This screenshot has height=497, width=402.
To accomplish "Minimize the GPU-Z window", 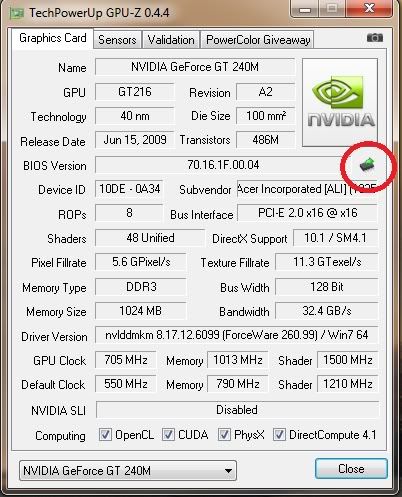I will [x=304, y=10].
